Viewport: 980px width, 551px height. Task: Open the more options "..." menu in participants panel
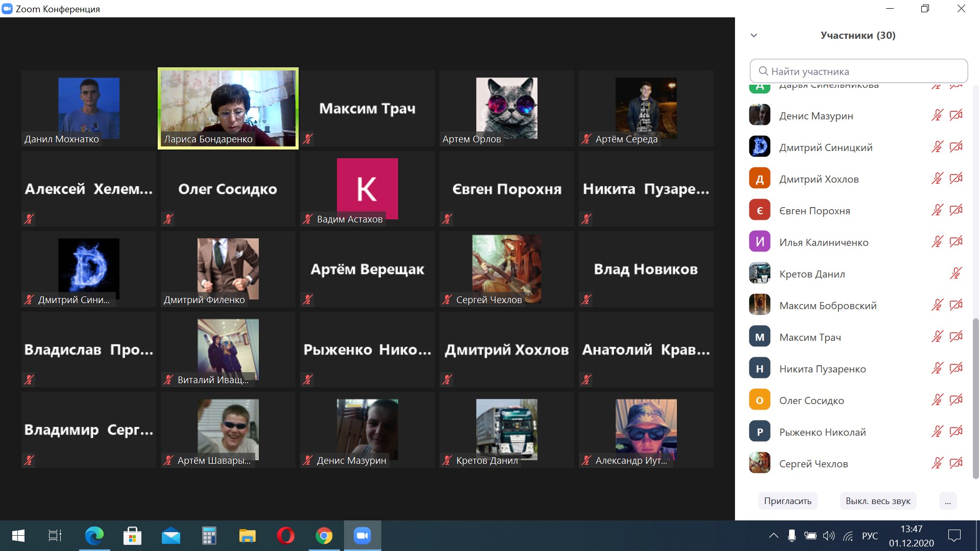[x=947, y=501]
